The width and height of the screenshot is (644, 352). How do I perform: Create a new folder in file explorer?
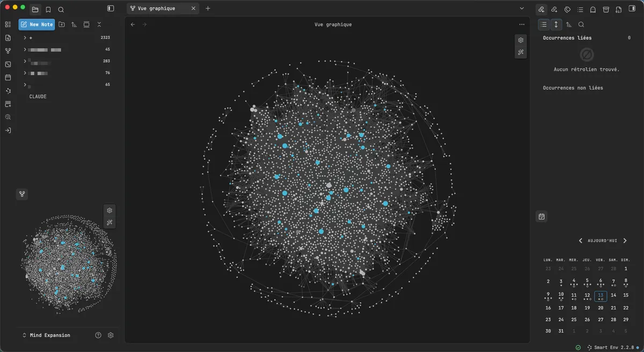(x=62, y=25)
